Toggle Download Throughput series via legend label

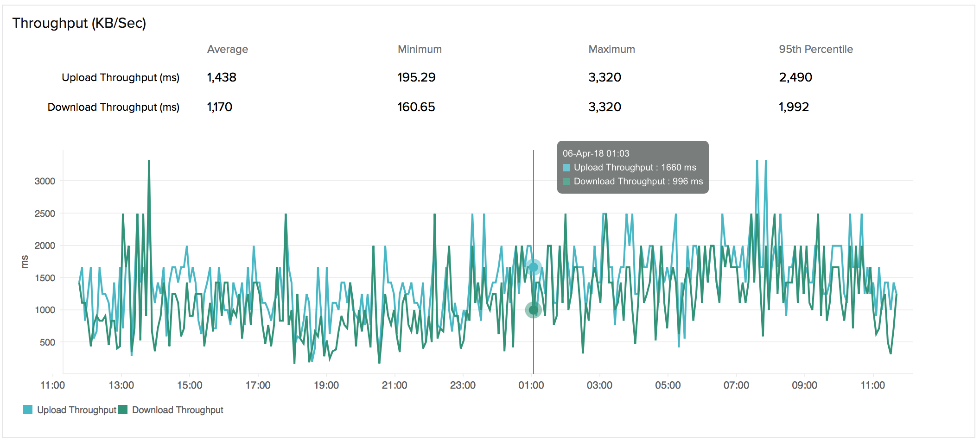[x=178, y=410]
